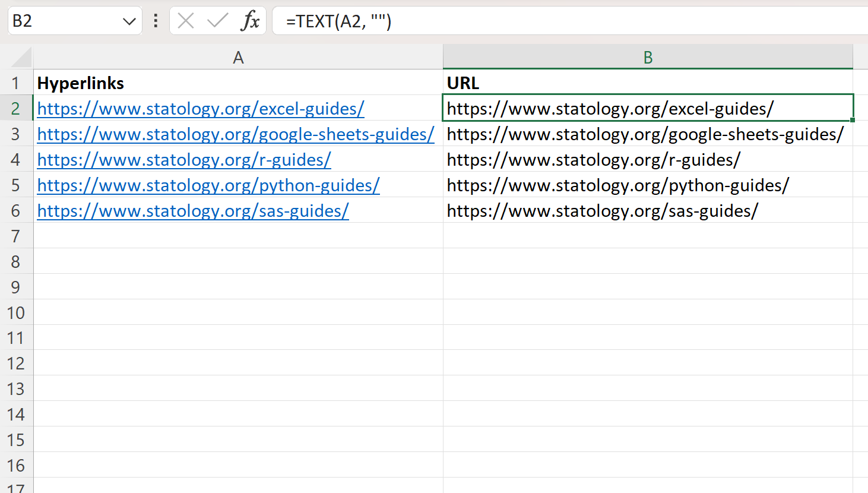The image size is (868, 493).
Task: Click the fill handle of cell B2
Action: click(x=853, y=119)
